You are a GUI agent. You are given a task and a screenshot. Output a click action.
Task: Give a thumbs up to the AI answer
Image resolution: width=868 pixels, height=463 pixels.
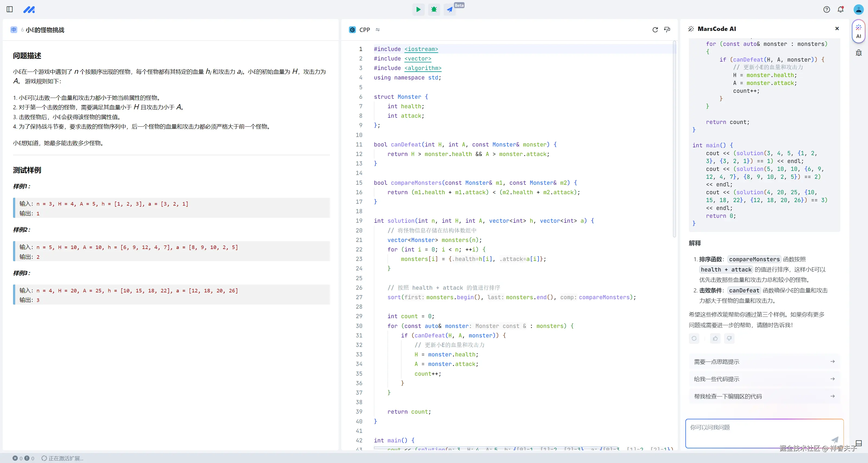tap(715, 339)
